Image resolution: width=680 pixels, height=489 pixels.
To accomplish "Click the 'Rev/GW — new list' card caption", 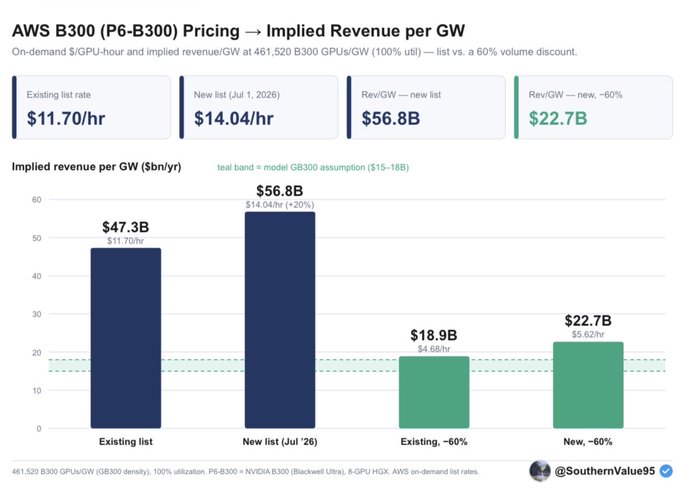I will (401, 95).
